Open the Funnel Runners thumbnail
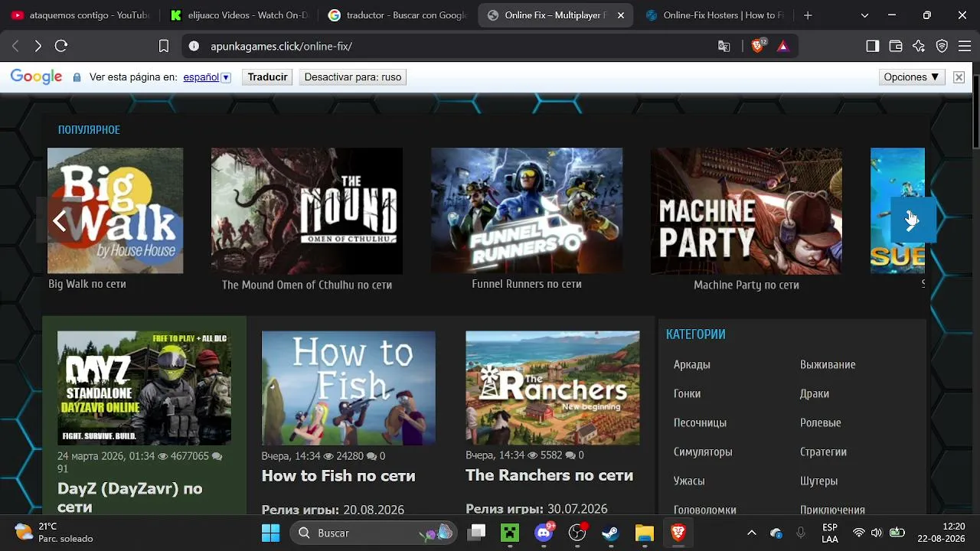Image resolution: width=980 pixels, height=551 pixels. pos(527,210)
